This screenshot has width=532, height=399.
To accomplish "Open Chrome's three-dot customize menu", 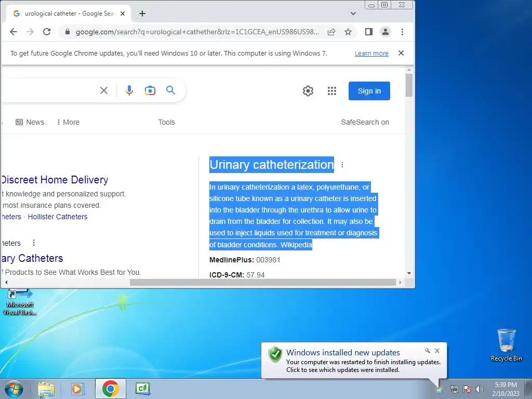I will (403, 32).
